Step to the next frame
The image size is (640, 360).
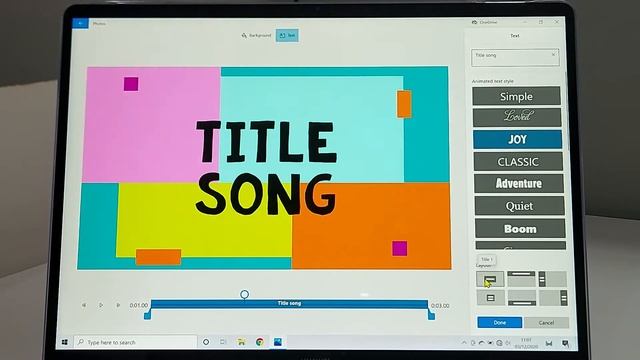(x=118, y=305)
